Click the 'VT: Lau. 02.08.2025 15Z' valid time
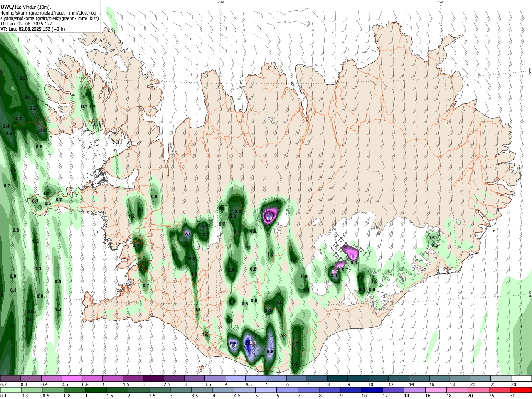Screen dimensions: 532x399 point(26,29)
